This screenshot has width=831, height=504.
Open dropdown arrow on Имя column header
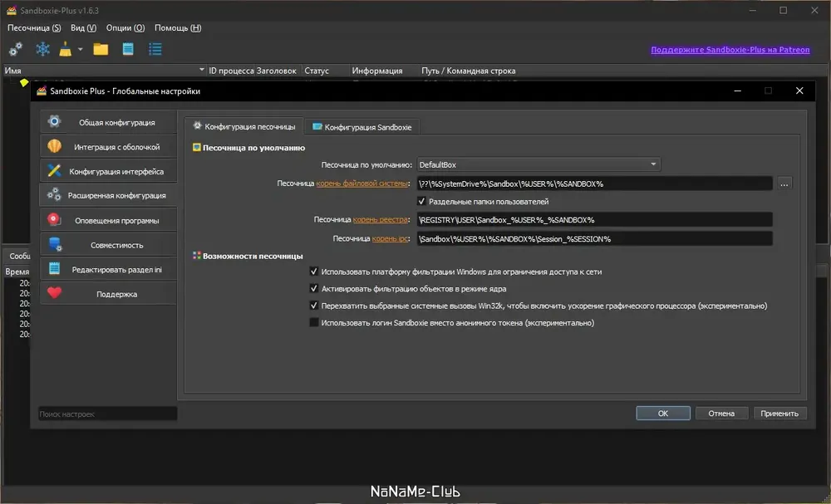201,70
